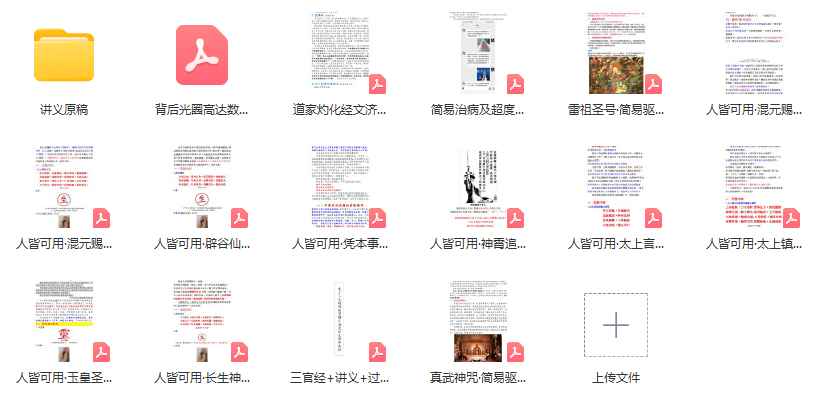Screen dimensions: 815x414
Task: Click the 上传文件 upload label
Action: pos(616,378)
